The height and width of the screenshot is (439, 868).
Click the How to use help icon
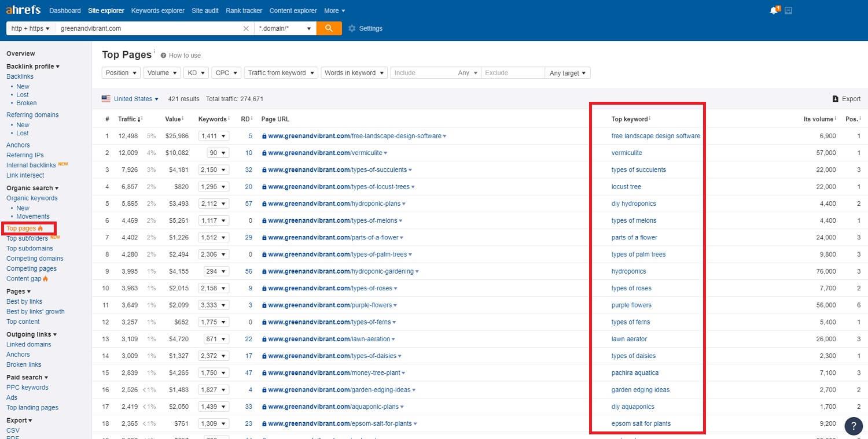163,56
